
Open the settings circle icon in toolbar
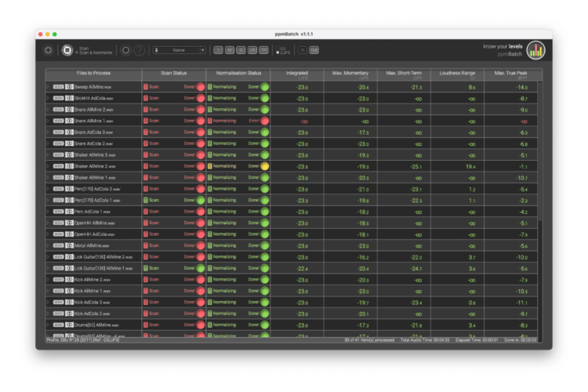coord(125,50)
